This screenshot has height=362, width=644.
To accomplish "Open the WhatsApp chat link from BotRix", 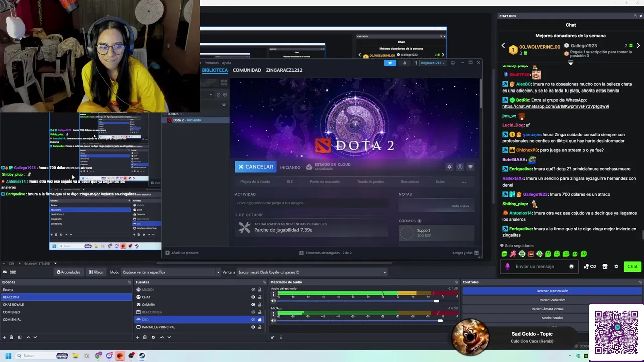I will point(555,106).
